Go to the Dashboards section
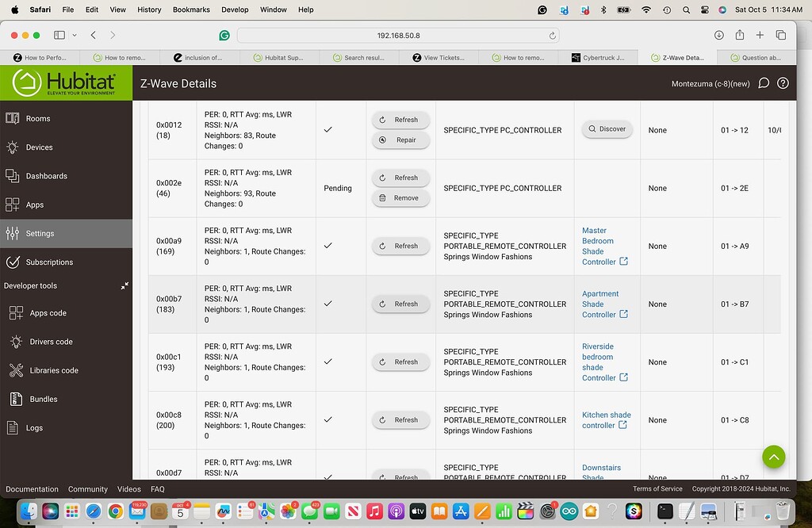The width and height of the screenshot is (812, 528). point(46,176)
